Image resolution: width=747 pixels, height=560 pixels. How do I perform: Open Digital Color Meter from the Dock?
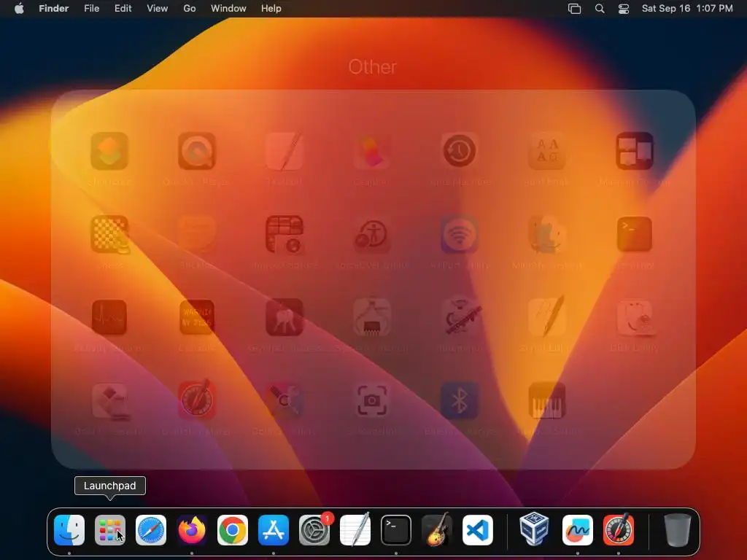(619, 530)
